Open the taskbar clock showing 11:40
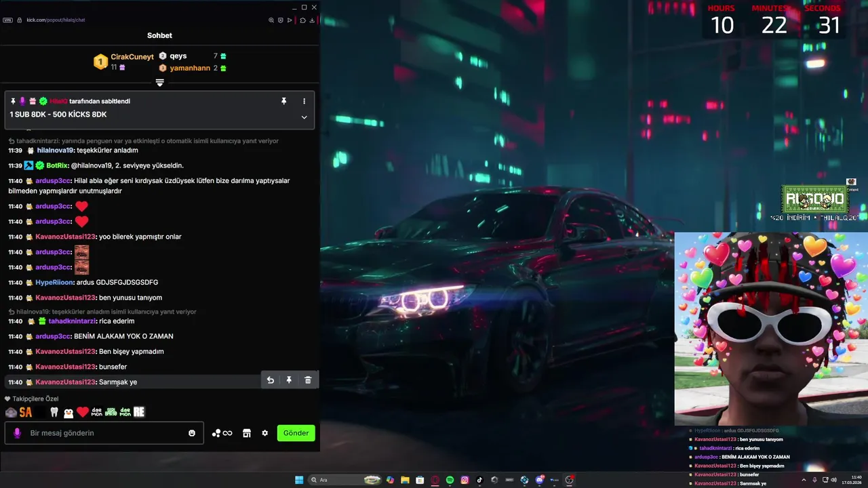 tap(851, 480)
